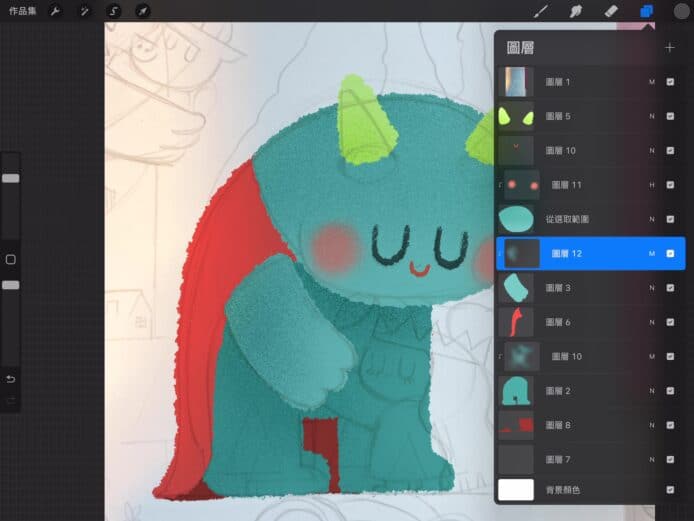This screenshot has width=694, height=521.
Task: Open blend mode H for 圖層 11
Action: (x=651, y=185)
